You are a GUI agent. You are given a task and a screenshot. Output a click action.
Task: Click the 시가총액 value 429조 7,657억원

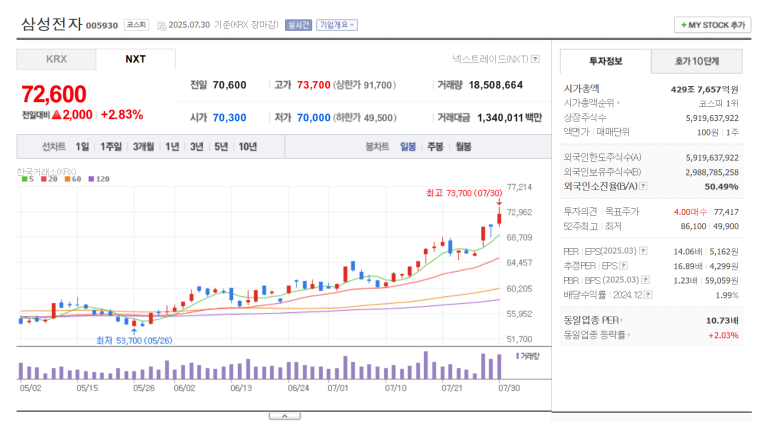tap(704, 90)
